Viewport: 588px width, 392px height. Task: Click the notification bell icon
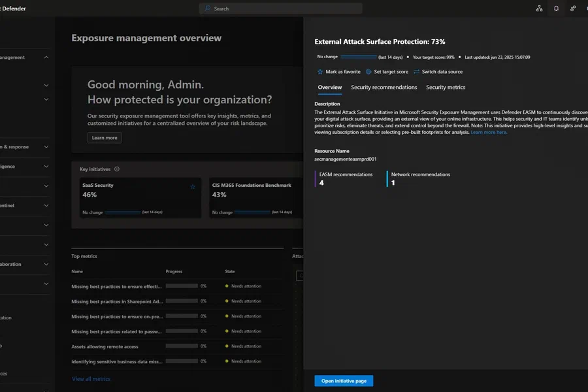tap(556, 8)
